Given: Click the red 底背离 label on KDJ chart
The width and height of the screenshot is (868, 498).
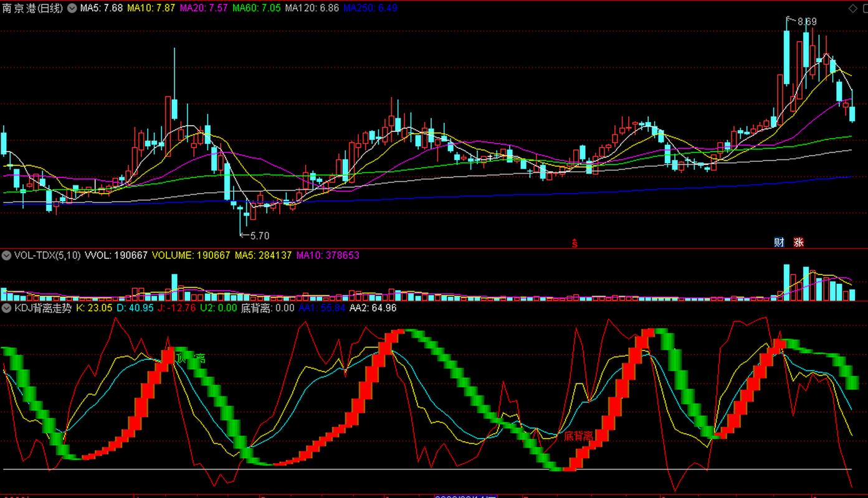Looking at the screenshot, I should tap(578, 436).
